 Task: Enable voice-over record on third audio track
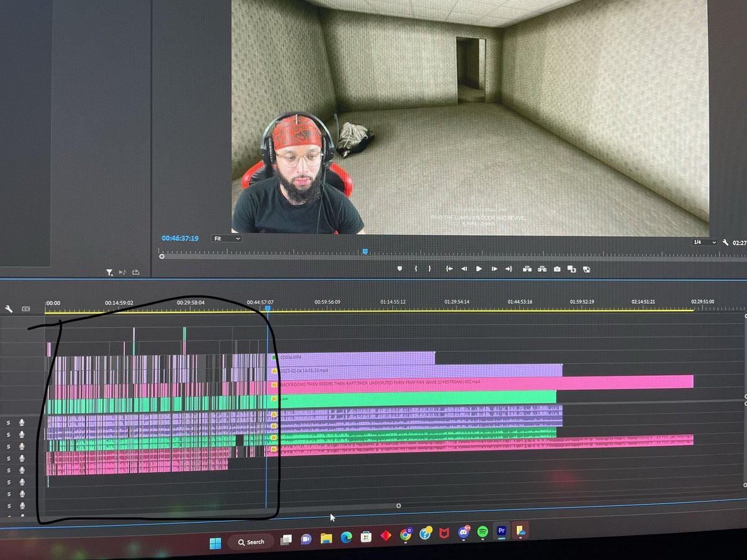pos(22,446)
